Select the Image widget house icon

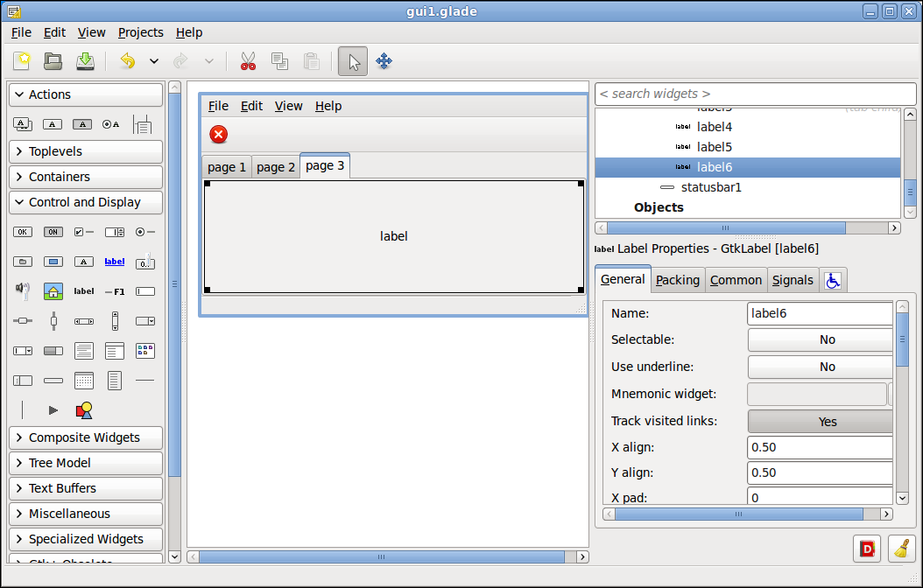pos(53,291)
